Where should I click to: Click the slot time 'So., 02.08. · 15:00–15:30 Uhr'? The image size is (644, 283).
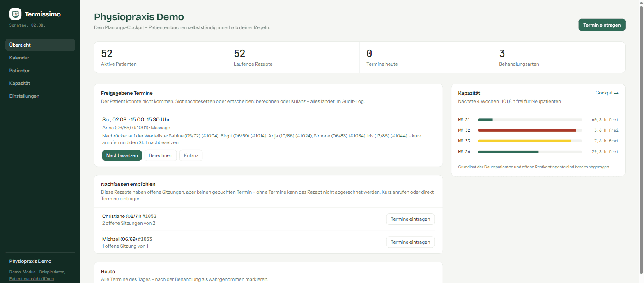point(136,120)
